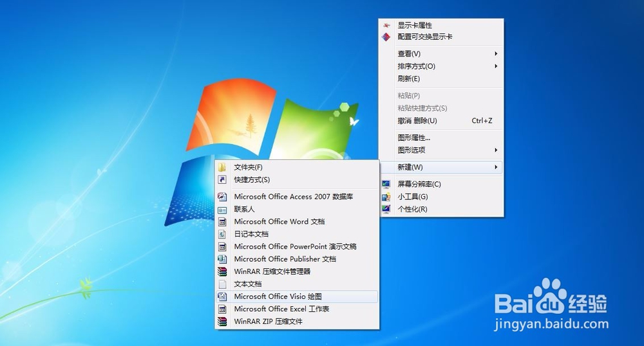Choose 撤消 删除(U) menu entry
Viewport: 644px width, 346px height.
pyautogui.click(x=441, y=121)
